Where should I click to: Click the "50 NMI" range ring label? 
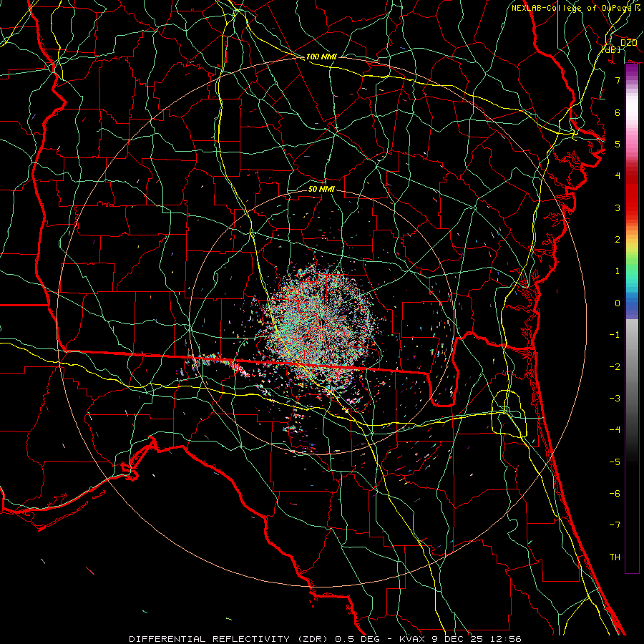(321, 189)
